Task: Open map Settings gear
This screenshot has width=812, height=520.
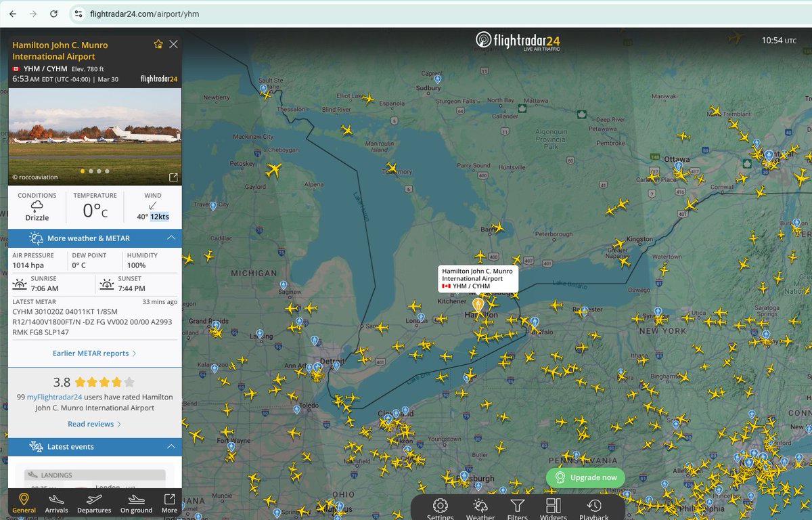Action: coord(441,509)
